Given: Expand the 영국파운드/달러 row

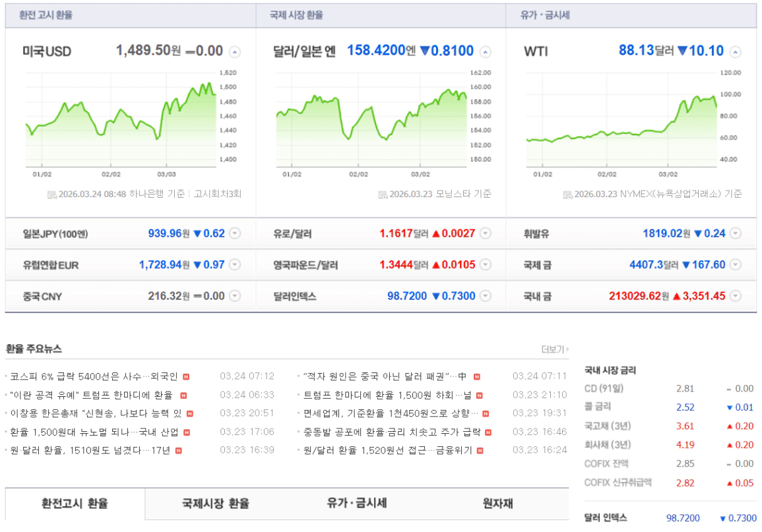Looking at the screenshot, I should [486, 264].
